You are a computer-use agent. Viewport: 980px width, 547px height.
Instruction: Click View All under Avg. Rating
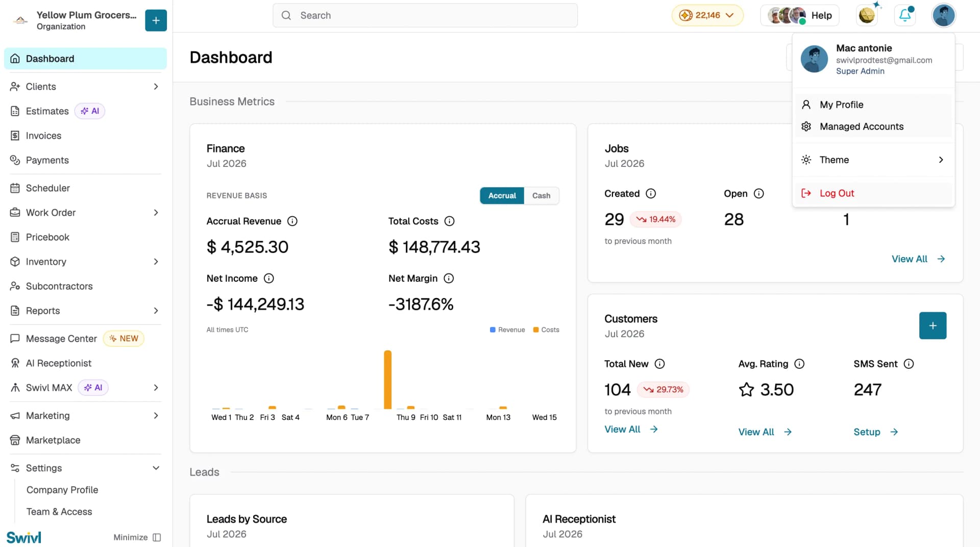click(x=765, y=432)
